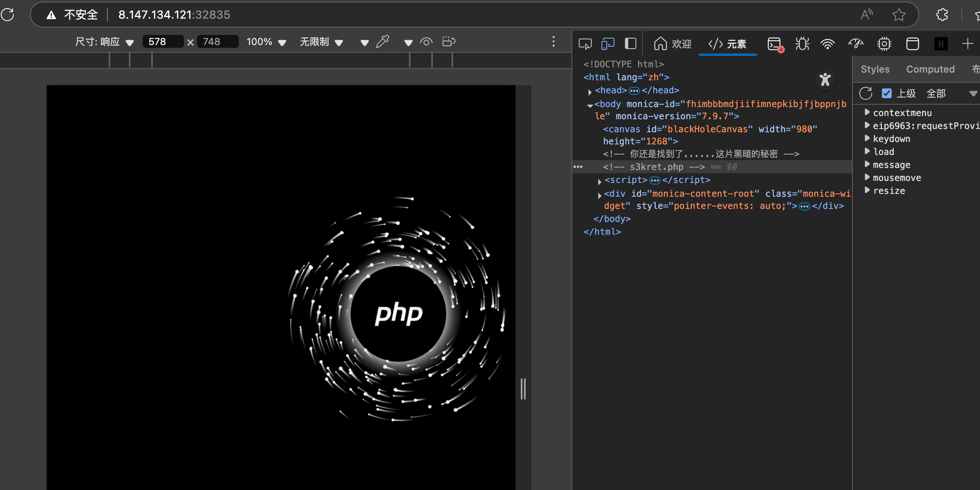980x490 pixels.
Task: Open the Sources bug icon panel
Action: (x=802, y=43)
